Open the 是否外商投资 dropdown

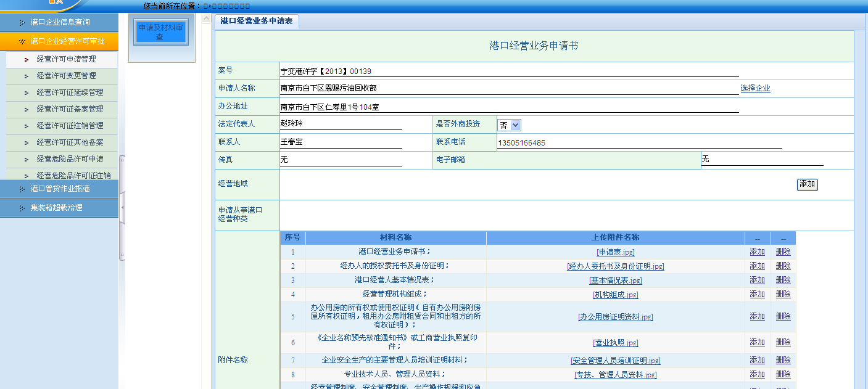point(510,125)
